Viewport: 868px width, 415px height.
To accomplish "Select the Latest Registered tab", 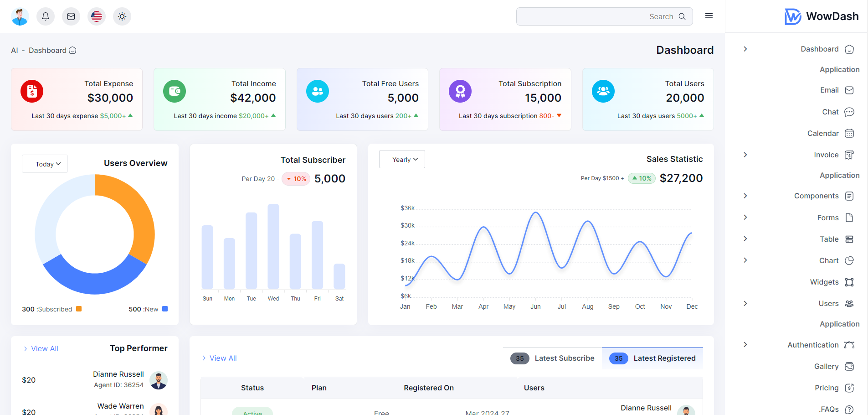I will pyautogui.click(x=652, y=358).
